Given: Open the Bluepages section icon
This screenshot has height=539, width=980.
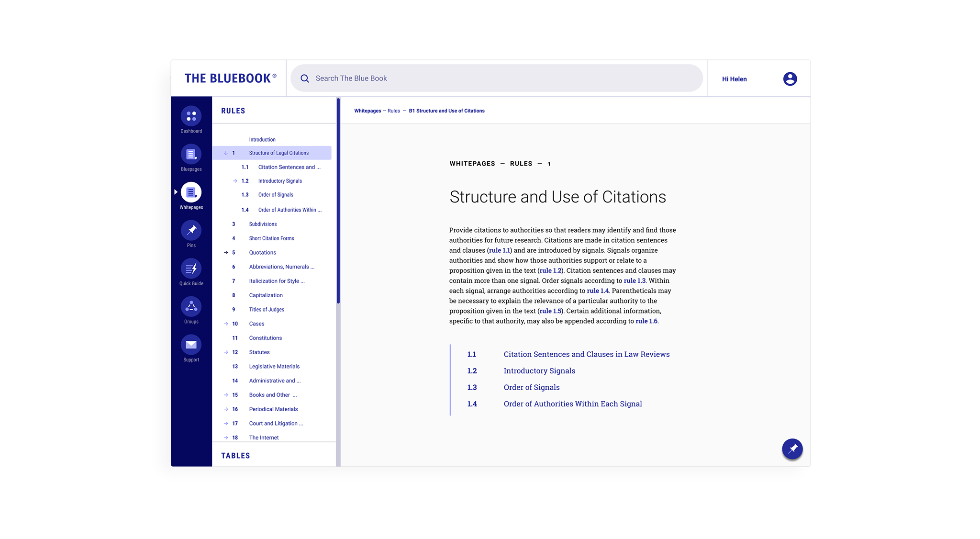Looking at the screenshot, I should [x=191, y=154].
